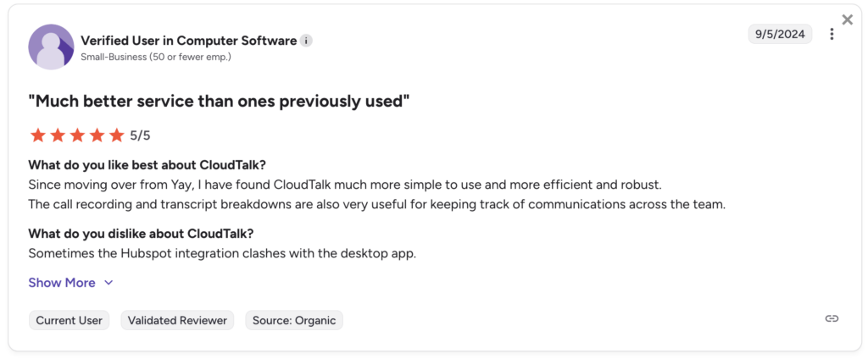Click the Small-Business company size label

click(155, 58)
